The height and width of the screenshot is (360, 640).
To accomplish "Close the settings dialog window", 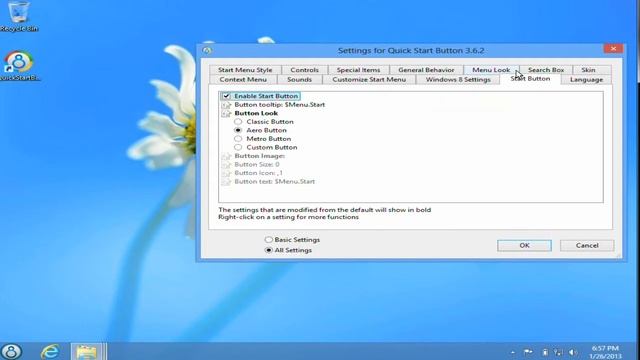I will 613,49.
